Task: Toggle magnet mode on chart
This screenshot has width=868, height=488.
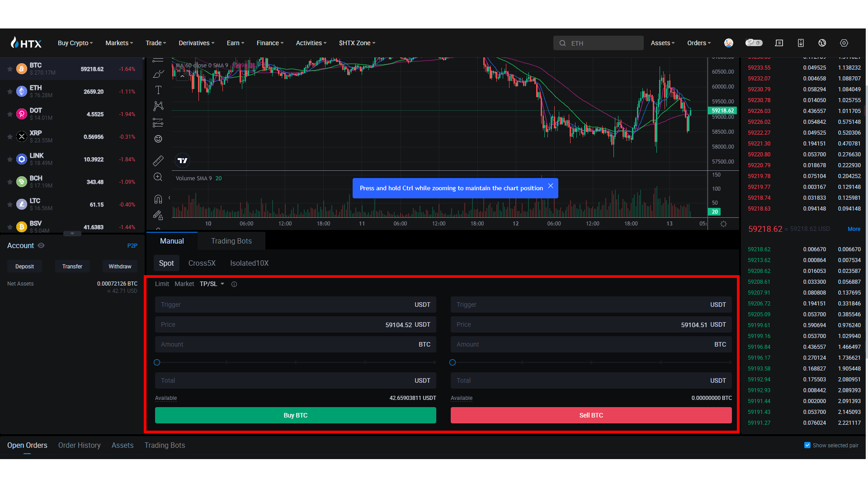Action: point(158,199)
